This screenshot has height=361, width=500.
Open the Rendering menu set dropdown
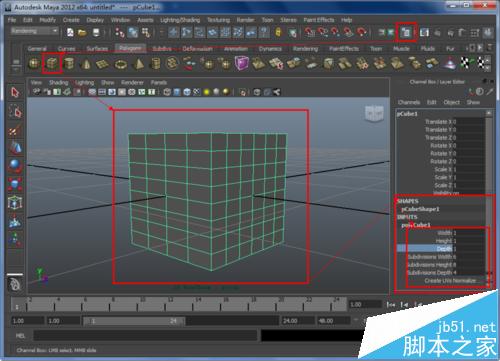(x=34, y=31)
